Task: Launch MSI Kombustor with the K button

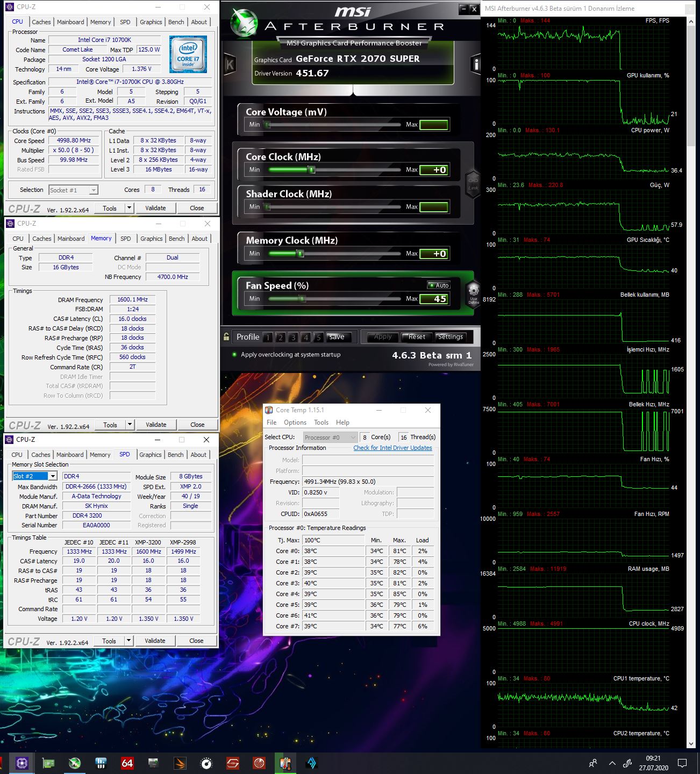Action: [230, 65]
